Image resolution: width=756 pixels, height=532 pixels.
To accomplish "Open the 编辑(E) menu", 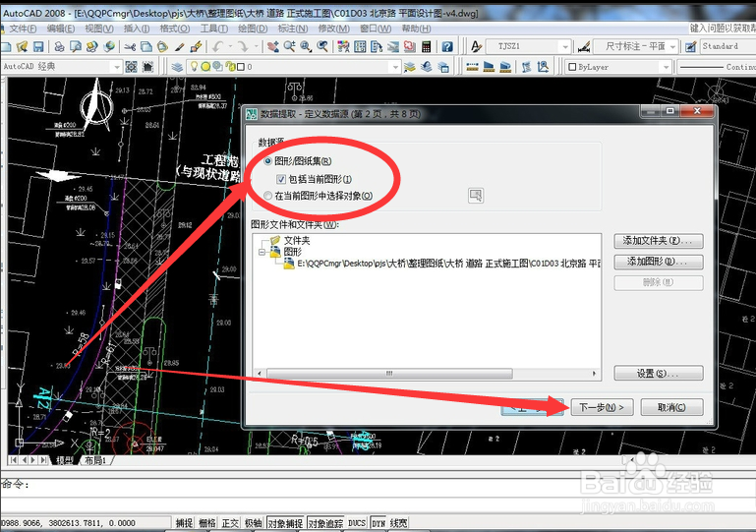I will pos(61,29).
